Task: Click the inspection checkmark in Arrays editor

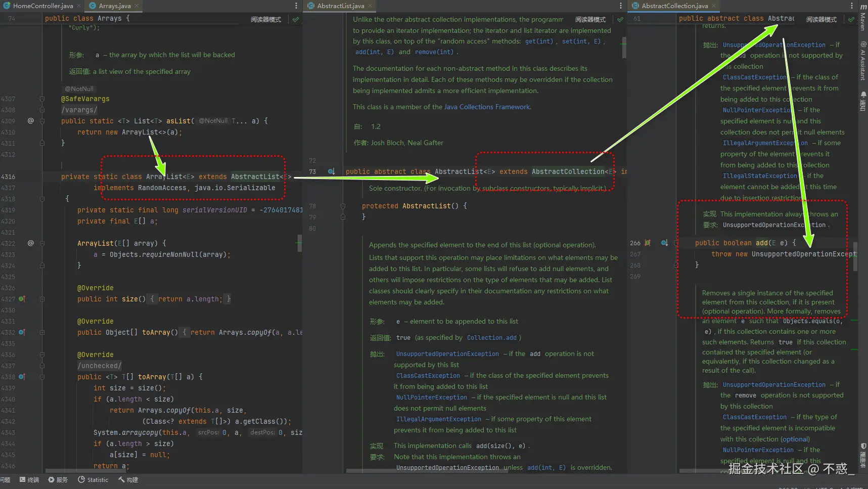Action: (296, 19)
